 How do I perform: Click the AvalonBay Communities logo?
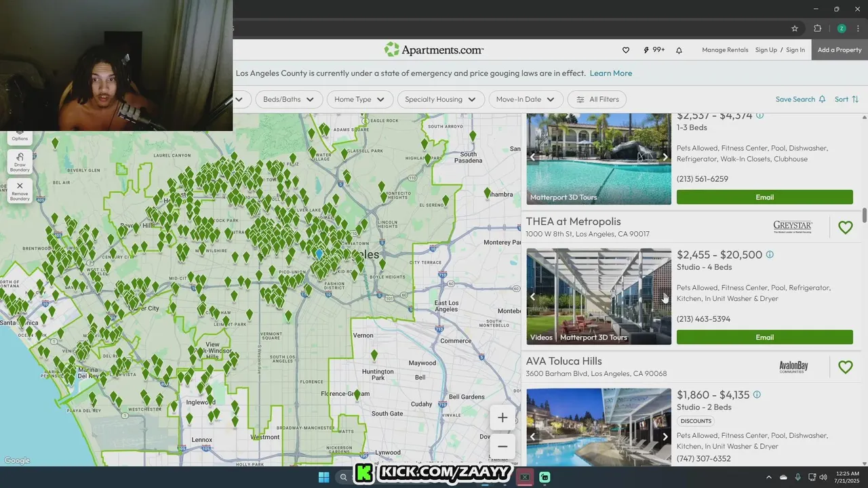coord(793,367)
